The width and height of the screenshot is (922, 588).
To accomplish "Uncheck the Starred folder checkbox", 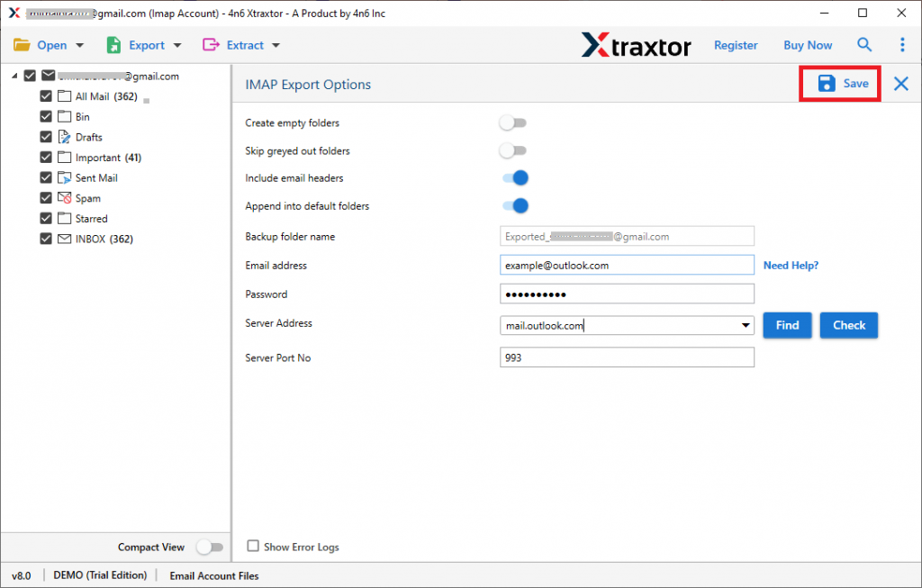I will click(46, 218).
